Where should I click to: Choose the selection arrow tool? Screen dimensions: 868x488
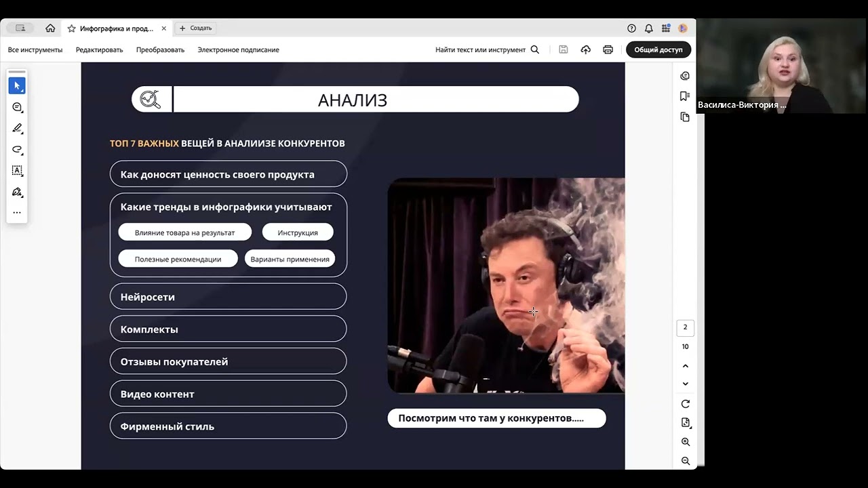17,86
